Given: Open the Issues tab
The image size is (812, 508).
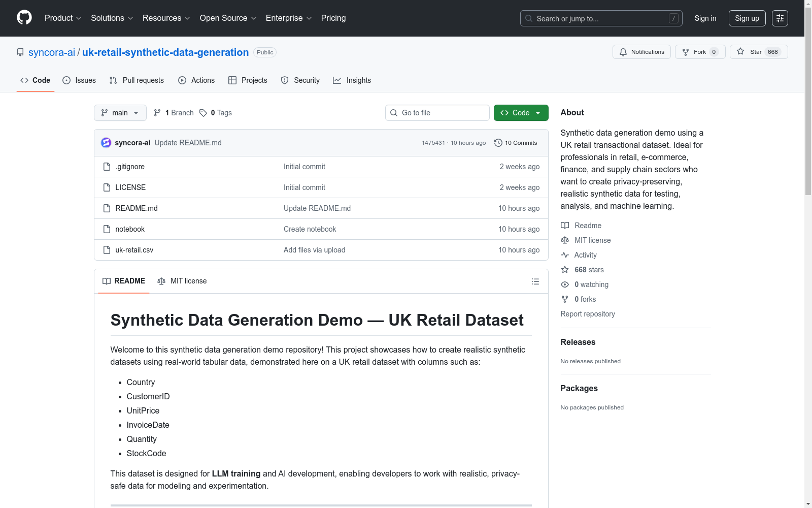Looking at the screenshot, I should (x=79, y=80).
